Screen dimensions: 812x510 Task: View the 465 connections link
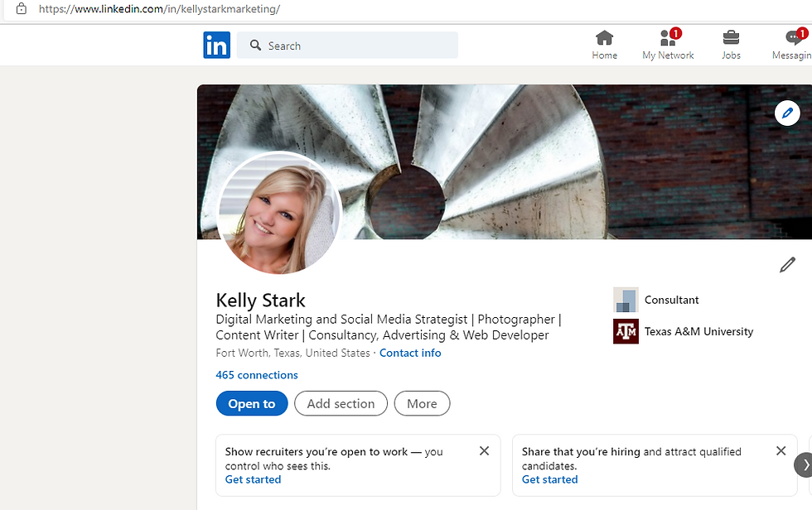click(257, 375)
